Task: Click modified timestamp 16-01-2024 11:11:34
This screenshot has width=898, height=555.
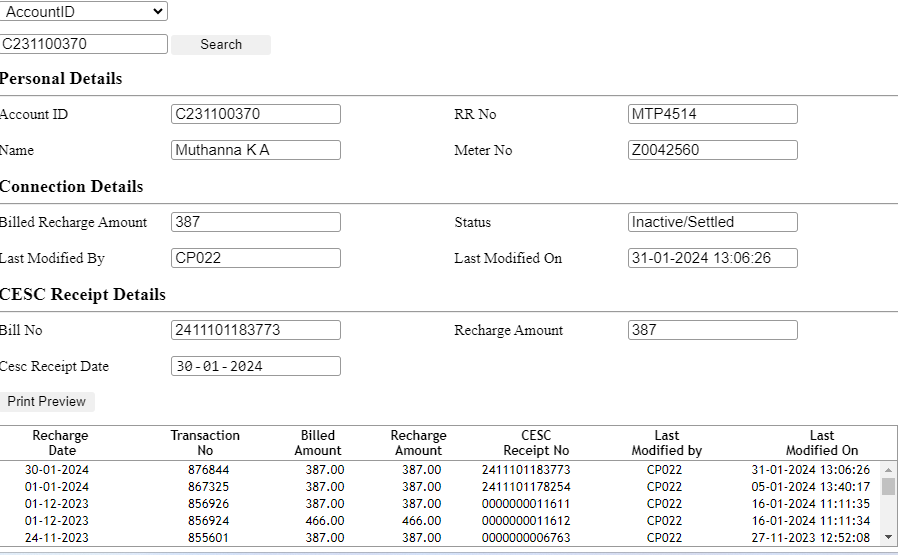Action: pyautogui.click(x=810, y=521)
